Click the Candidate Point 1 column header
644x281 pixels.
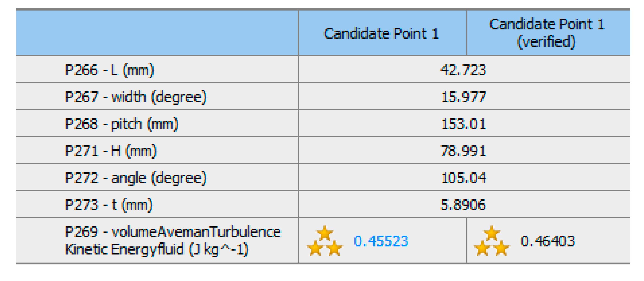(x=381, y=33)
